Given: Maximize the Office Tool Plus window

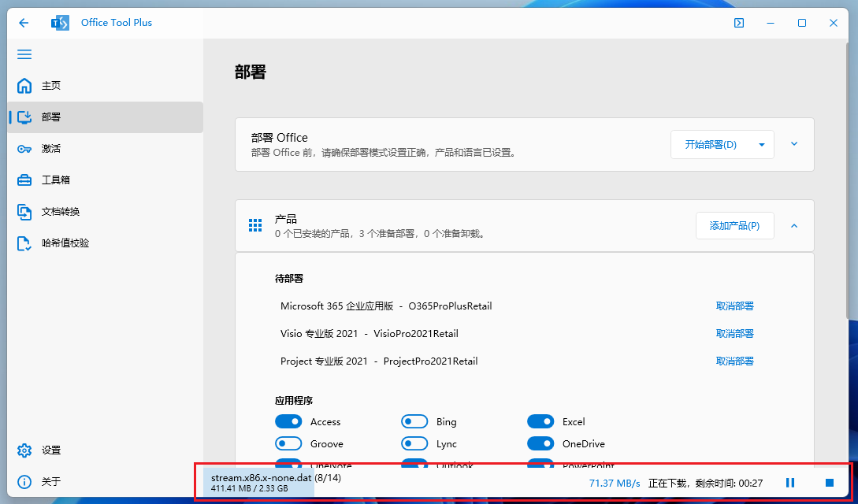Looking at the screenshot, I should 801,23.
